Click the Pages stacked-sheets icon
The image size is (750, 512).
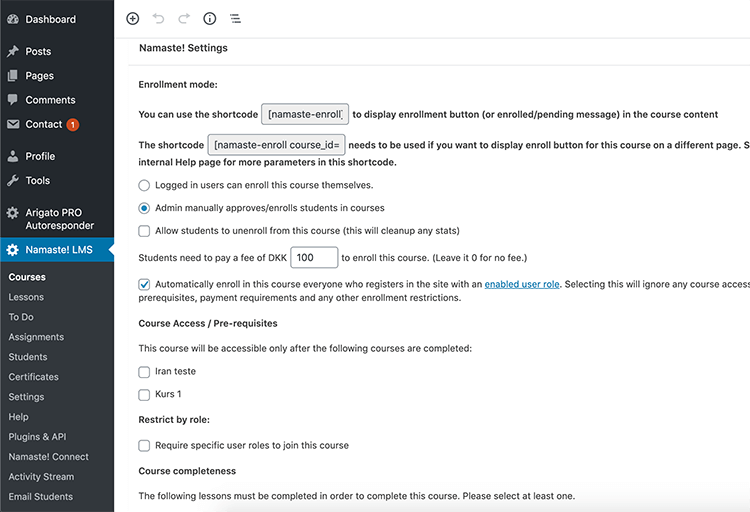[13, 76]
